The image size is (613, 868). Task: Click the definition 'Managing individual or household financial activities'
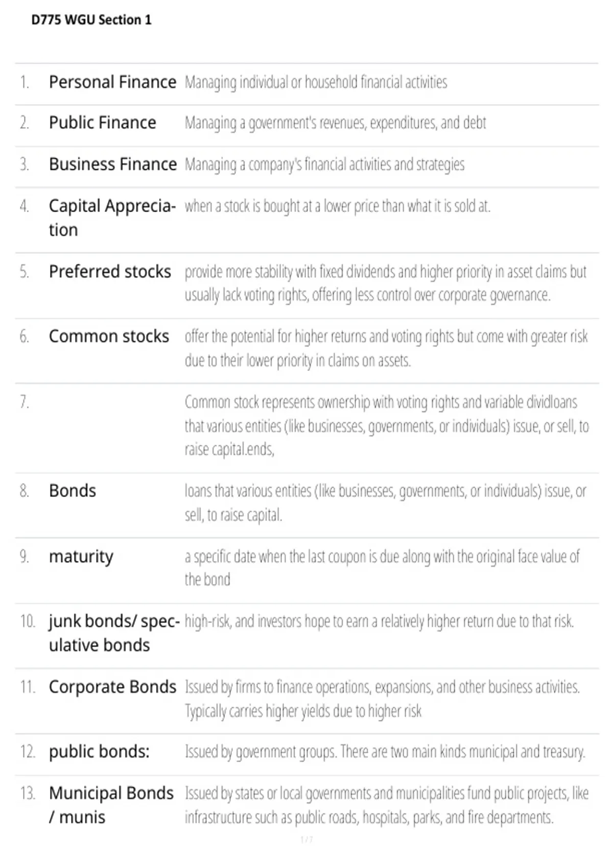point(316,82)
